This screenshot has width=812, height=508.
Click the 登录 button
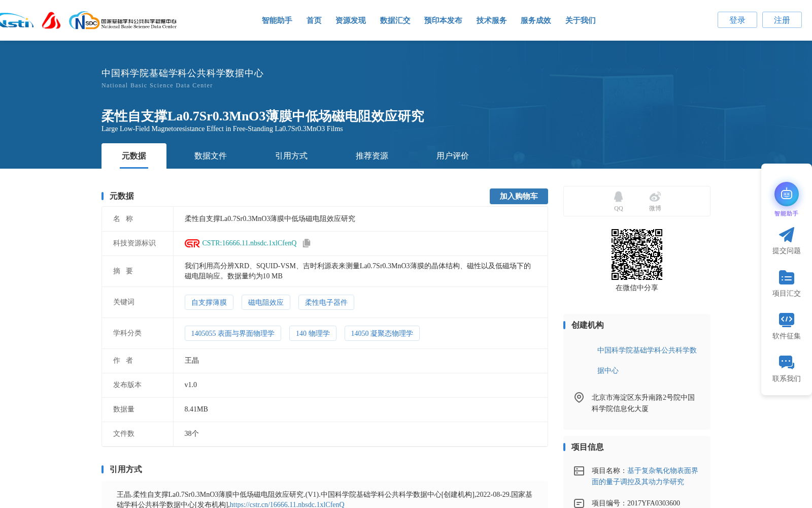point(737,20)
